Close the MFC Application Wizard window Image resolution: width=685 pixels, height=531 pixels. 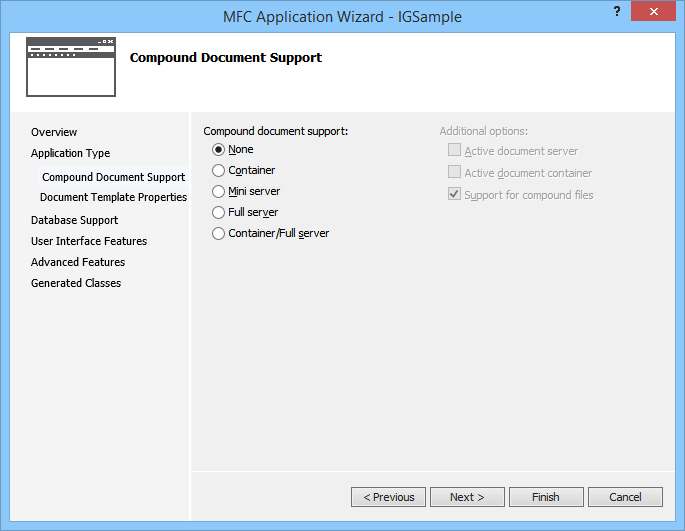(654, 11)
